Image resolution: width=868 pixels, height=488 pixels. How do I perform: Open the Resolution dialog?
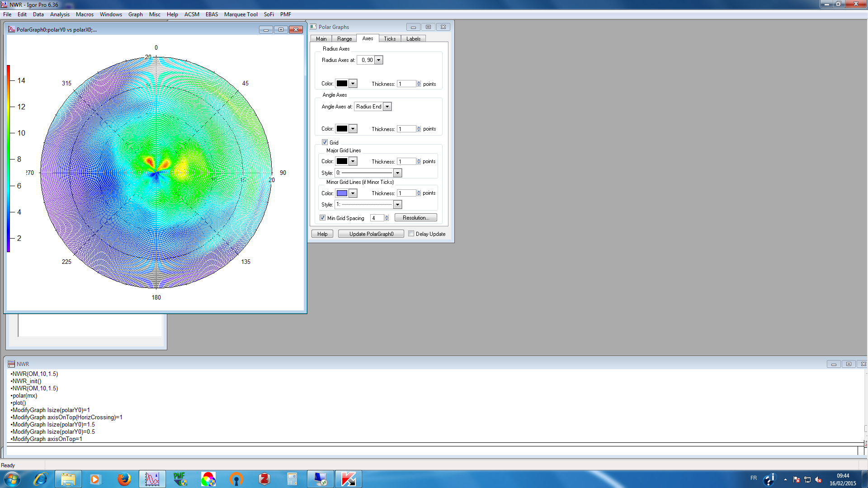[415, 217]
